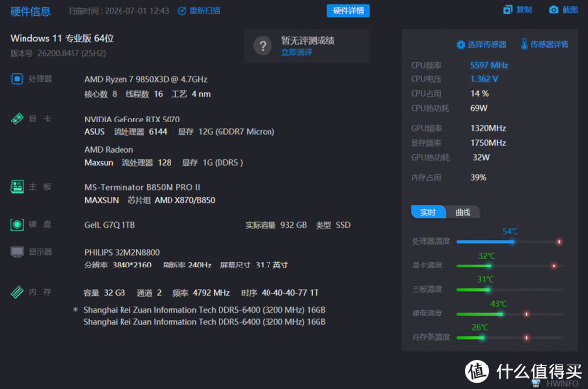
Task: Click the 39% memory usage value
Action: pyautogui.click(x=478, y=177)
